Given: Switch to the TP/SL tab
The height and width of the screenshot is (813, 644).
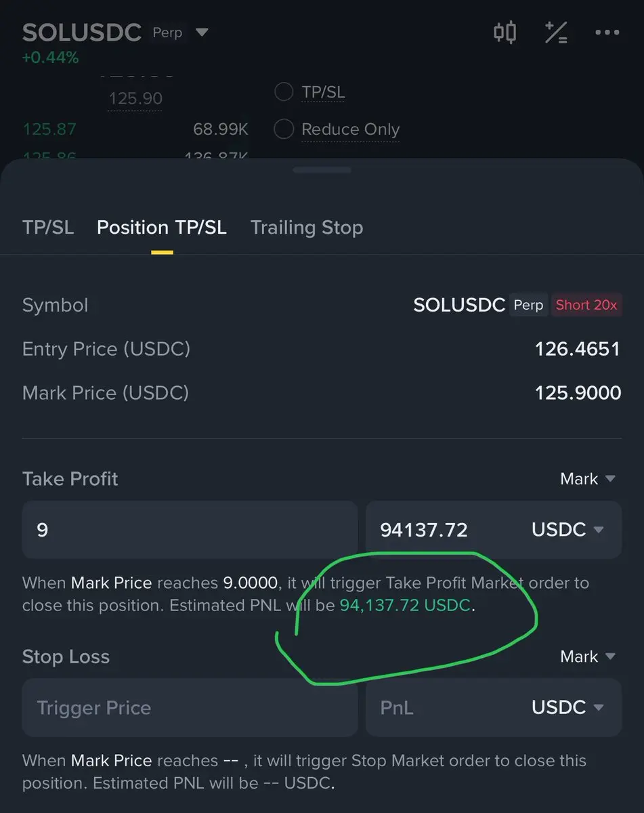Looking at the screenshot, I should point(47,228).
